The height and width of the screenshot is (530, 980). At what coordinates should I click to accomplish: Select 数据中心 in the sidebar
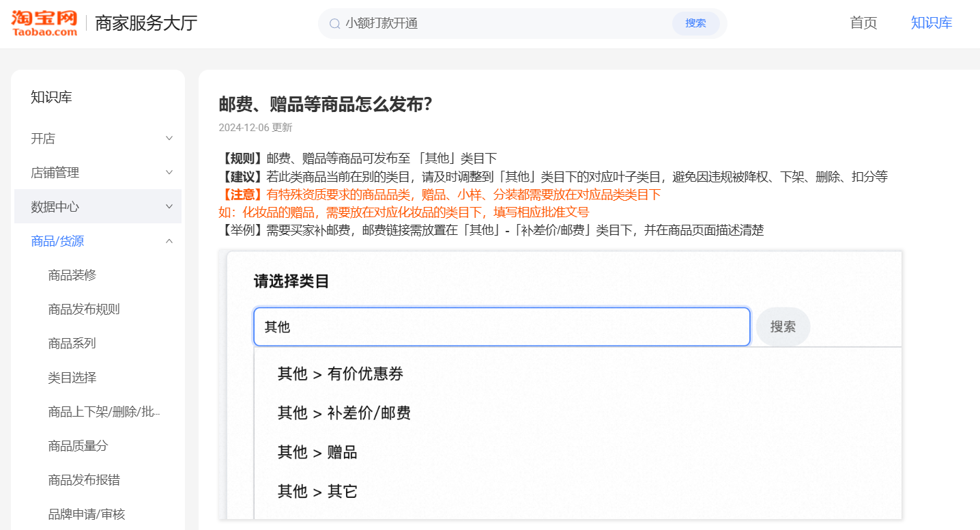pos(55,207)
